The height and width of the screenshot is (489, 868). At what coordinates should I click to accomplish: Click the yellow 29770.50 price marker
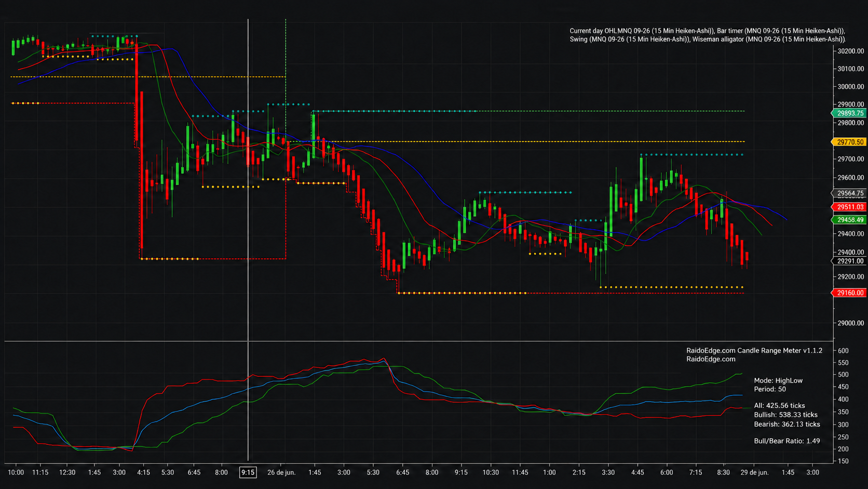849,142
